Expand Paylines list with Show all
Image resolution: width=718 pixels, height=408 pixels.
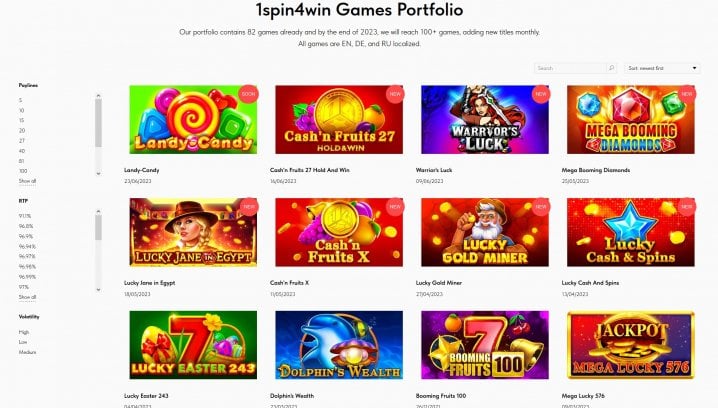[x=27, y=181]
